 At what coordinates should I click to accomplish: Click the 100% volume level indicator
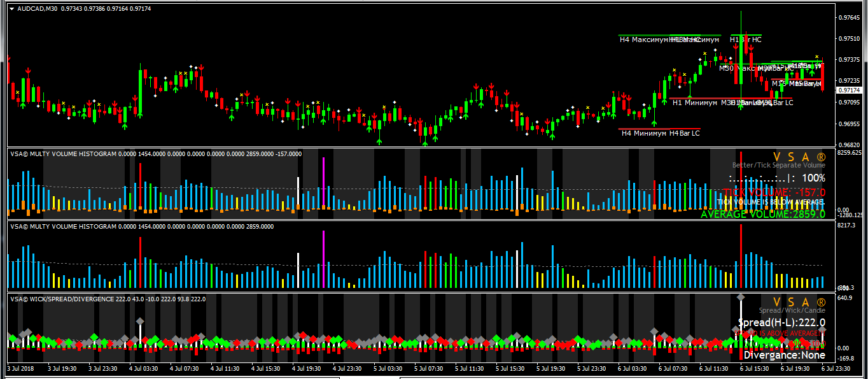pos(813,178)
